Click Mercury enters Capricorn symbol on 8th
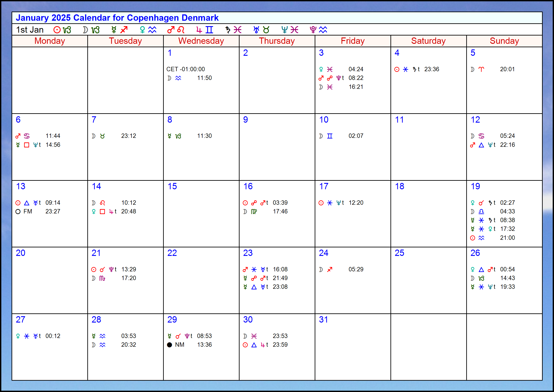 click(174, 136)
